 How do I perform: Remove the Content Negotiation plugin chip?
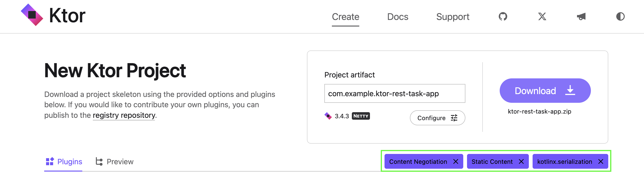tap(456, 161)
